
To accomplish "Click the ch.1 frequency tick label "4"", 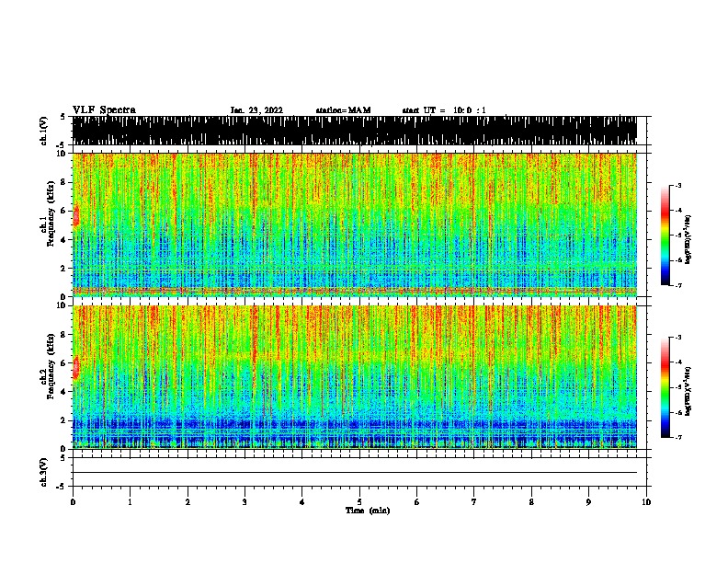I will point(64,240).
